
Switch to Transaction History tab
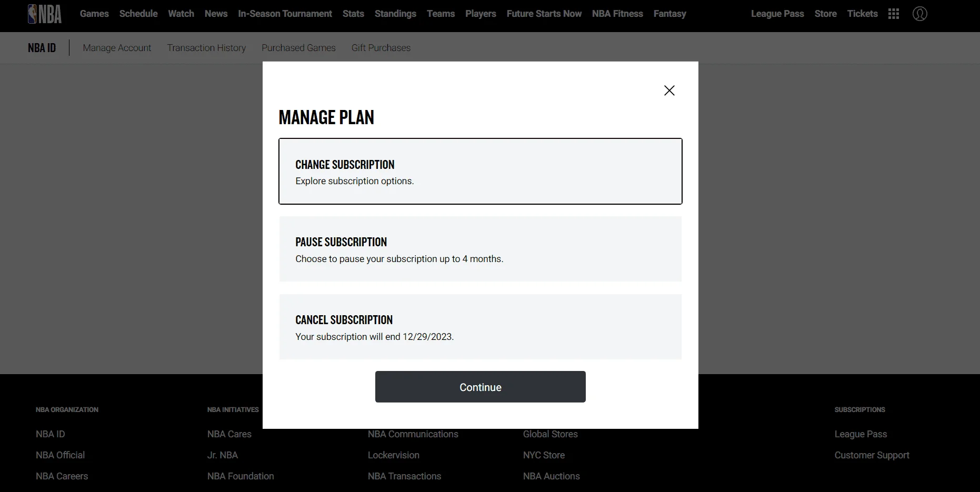[x=206, y=48]
